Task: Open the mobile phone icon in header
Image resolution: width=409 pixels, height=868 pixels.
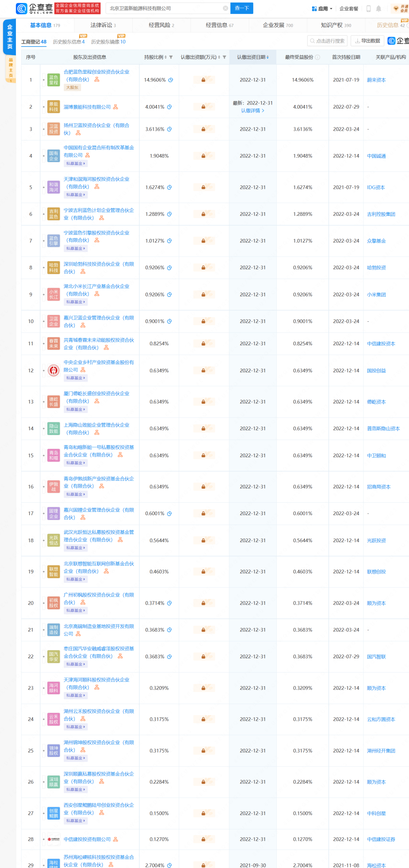Action: click(x=368, y=8)
